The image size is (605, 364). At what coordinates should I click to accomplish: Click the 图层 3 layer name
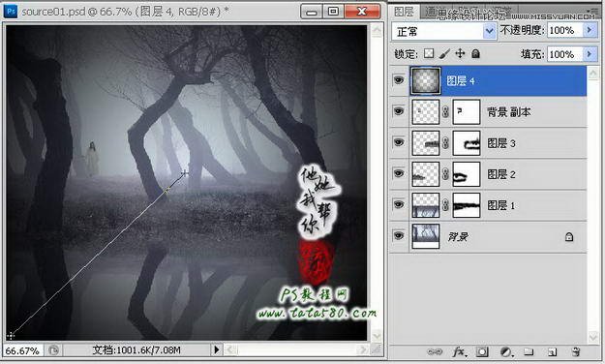click(x=501, y=143)
